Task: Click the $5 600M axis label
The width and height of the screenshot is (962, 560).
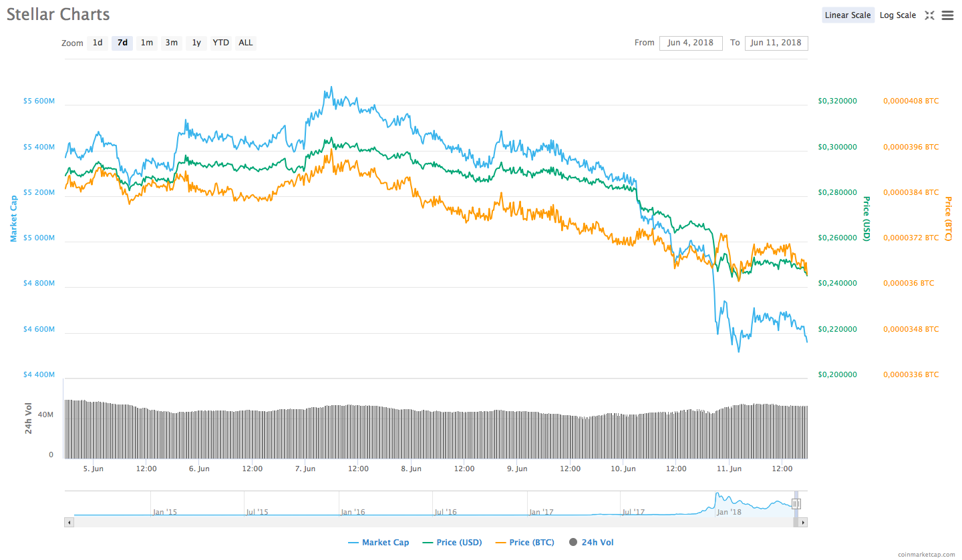Action: pos(39,101)
